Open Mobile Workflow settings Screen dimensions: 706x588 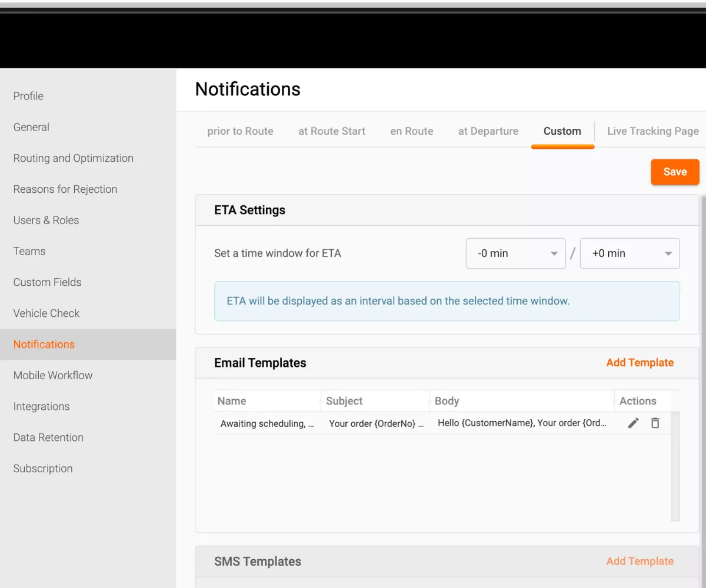click(88, 375)
